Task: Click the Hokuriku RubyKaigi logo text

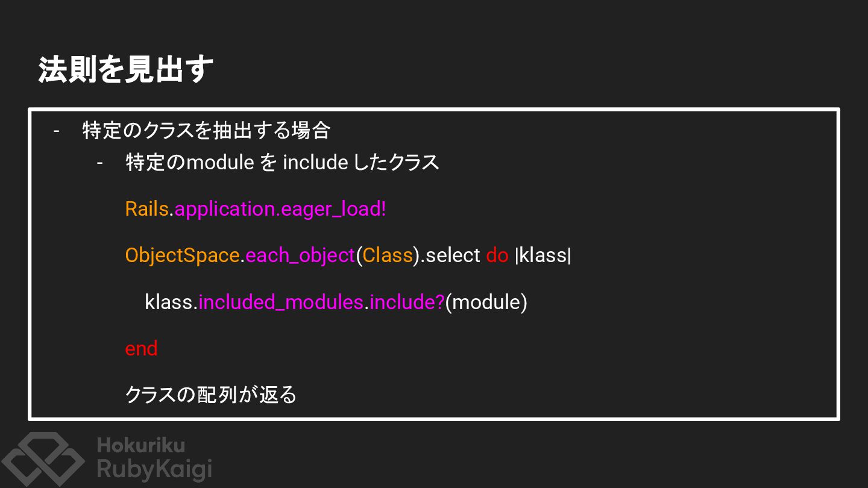Action: 154,458
